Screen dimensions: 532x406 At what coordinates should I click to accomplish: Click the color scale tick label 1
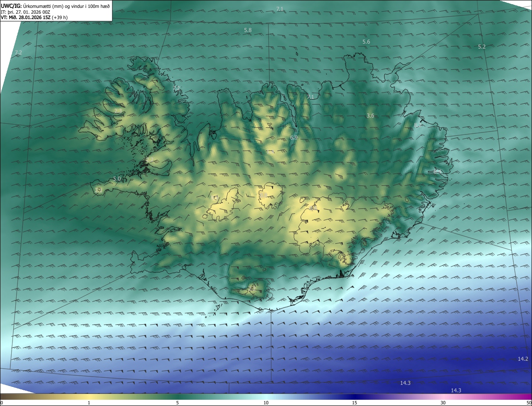(89, 403)
